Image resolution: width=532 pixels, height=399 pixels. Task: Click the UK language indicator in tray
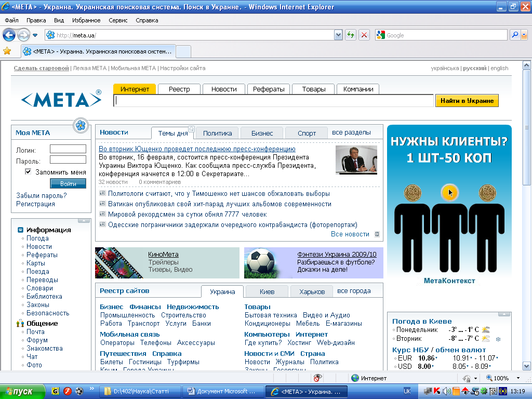click(407, 391)
